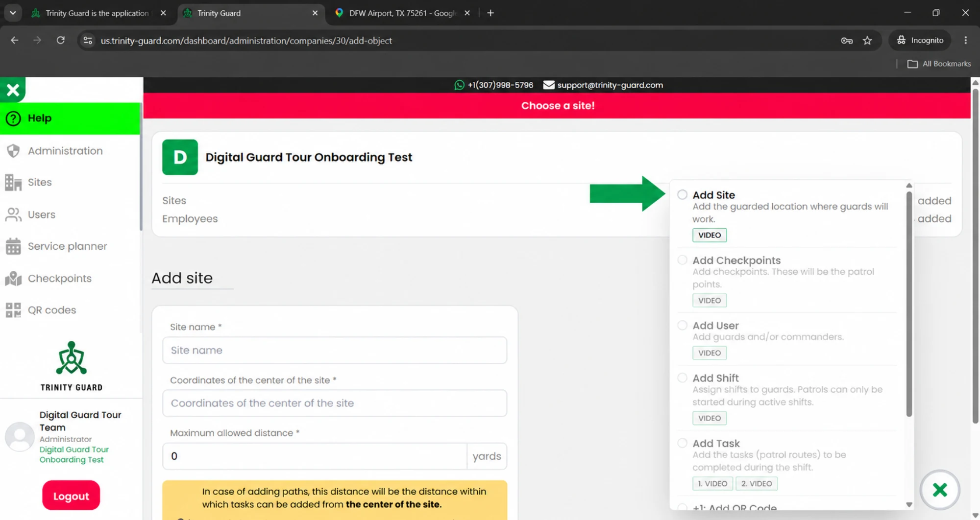Focus the Maximum allowed distance field
Screen dimensions: 980x520
point(315,456)
